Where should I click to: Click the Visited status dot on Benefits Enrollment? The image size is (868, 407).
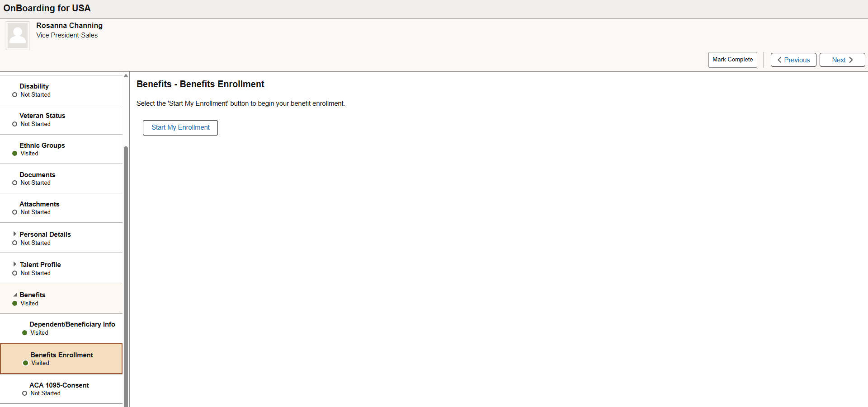[x=24, y=363]
